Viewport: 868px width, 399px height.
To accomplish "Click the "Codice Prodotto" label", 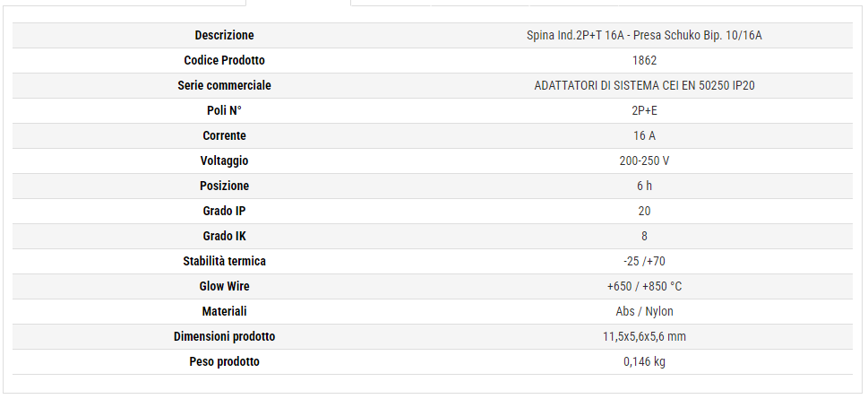I will pyautogui.click(x=224, y=60).
